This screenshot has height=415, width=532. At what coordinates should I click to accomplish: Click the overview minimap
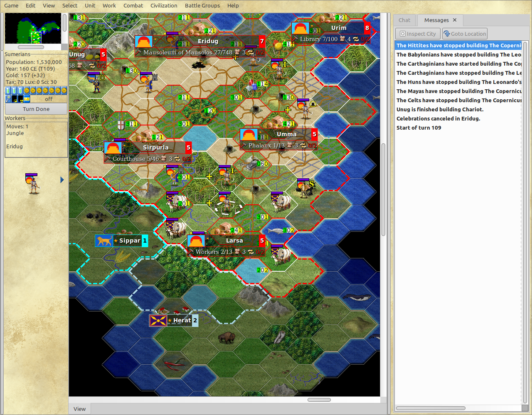click(33, 28)
